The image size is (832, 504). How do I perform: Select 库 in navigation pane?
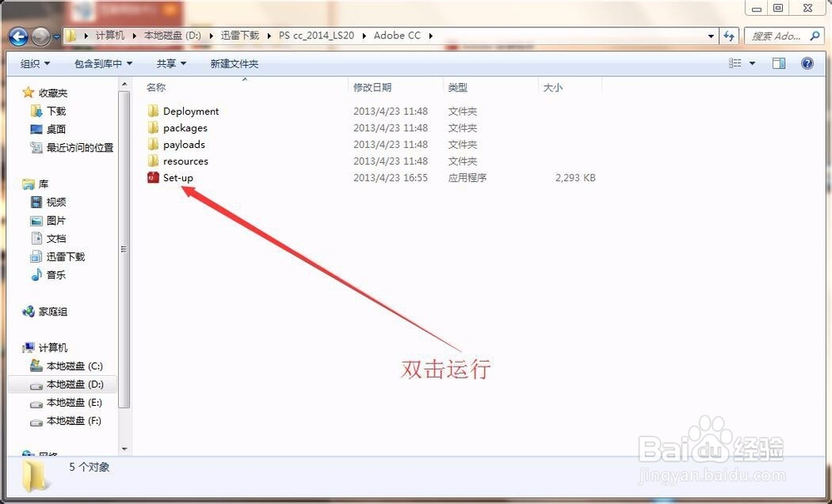(x=43, y=184)
